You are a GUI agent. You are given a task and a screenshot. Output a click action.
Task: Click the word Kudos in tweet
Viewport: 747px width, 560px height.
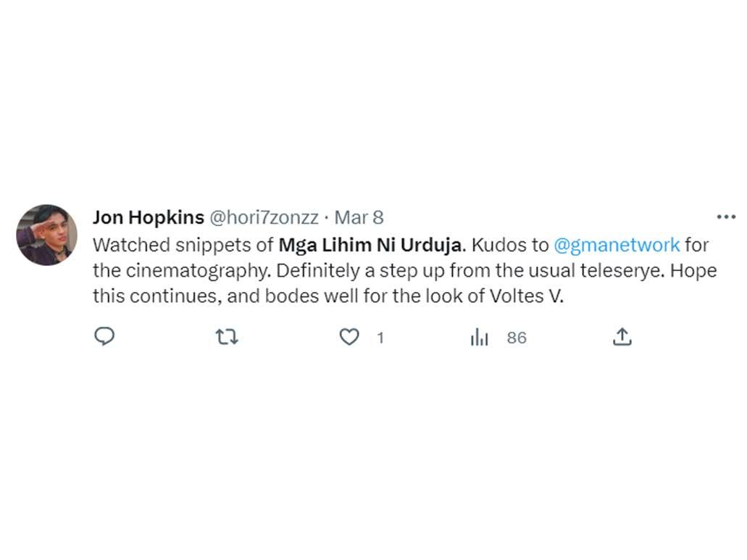[x=494, y=245]
